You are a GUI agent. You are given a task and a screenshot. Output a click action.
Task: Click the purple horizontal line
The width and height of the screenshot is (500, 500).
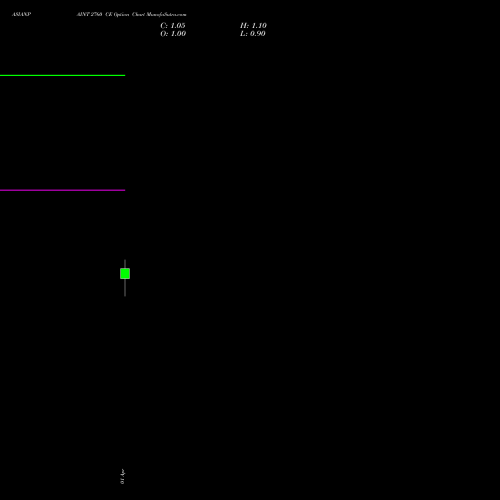(x=62, y=190)
